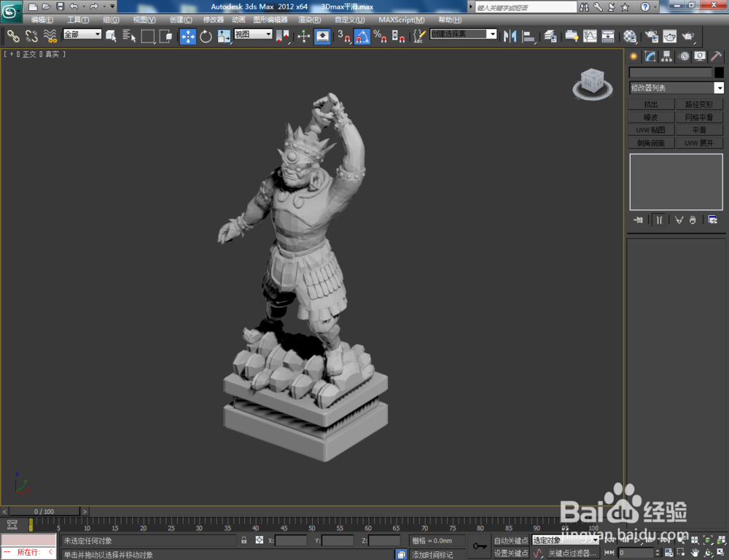Toggle Keyboard Shortcut Override

point(322,36)
